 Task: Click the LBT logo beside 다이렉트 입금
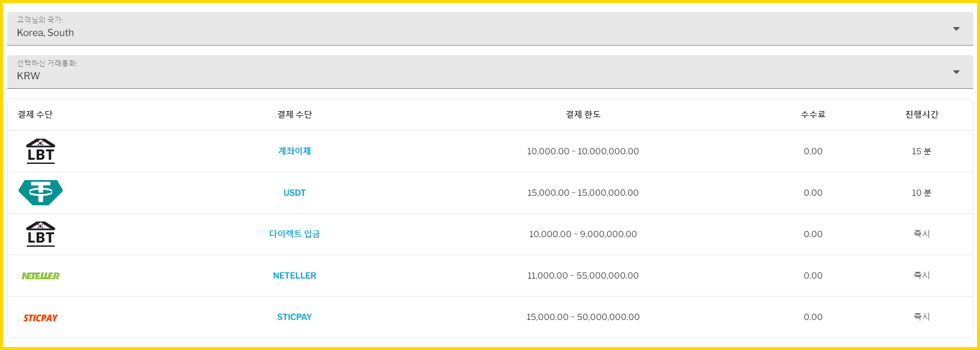41,234
